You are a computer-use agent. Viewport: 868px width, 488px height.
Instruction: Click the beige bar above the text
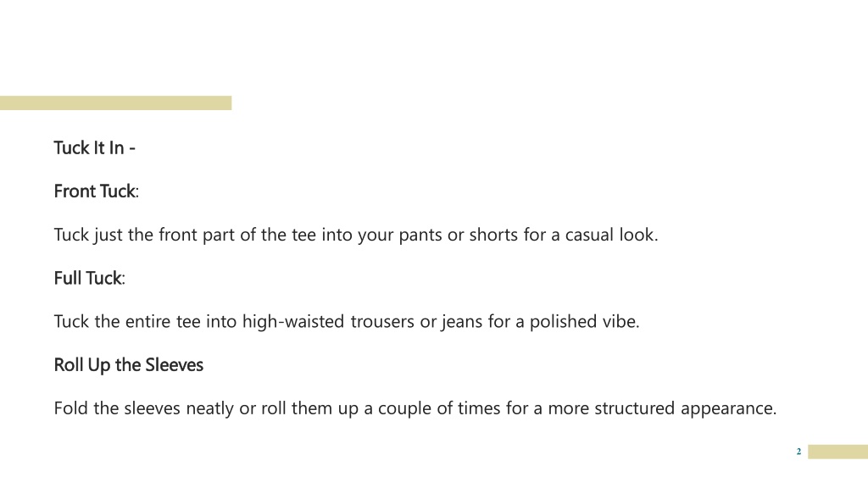coord(115,103)
